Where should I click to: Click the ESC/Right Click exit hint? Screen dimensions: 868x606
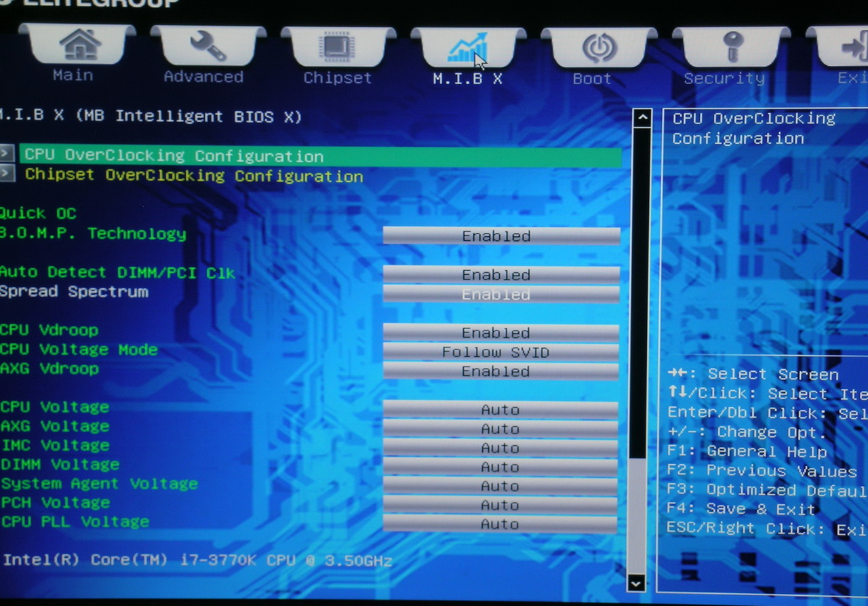point(768,529)
